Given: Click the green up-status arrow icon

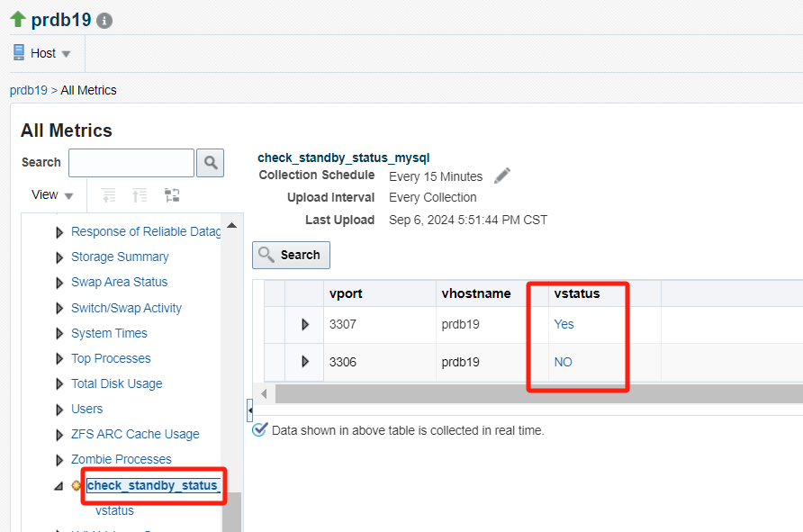Looking at the screenshot, I should [x=18, y=19].
